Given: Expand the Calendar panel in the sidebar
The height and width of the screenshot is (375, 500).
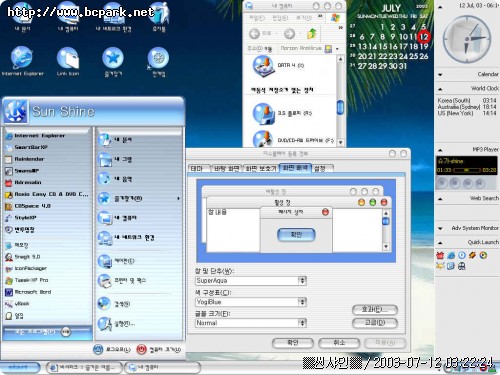Looking at the screenshot, I should (x=440, y=75).
